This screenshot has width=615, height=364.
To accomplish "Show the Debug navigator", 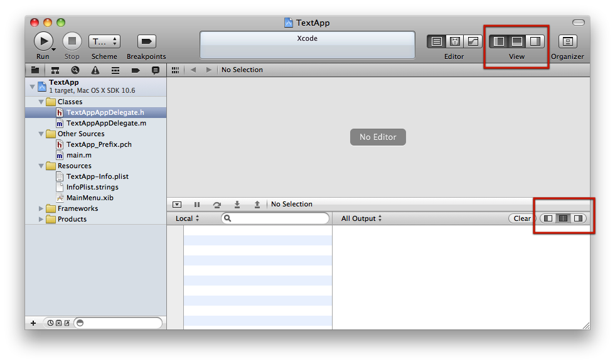I will (x=115, y=70).
